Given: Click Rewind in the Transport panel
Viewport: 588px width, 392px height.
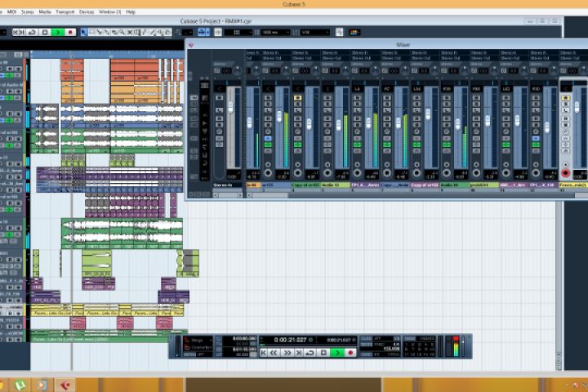Looking at the screenshot, I should tap(274, 353).
